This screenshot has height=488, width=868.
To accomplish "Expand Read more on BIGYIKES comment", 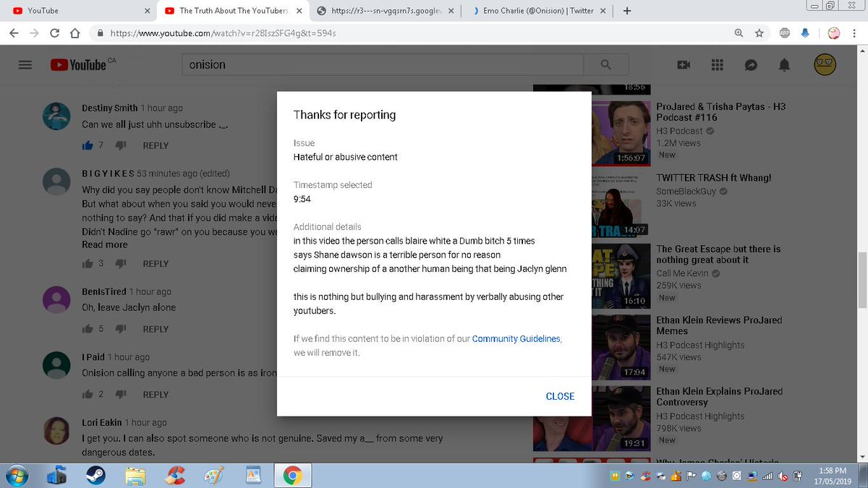I will 105,245.
